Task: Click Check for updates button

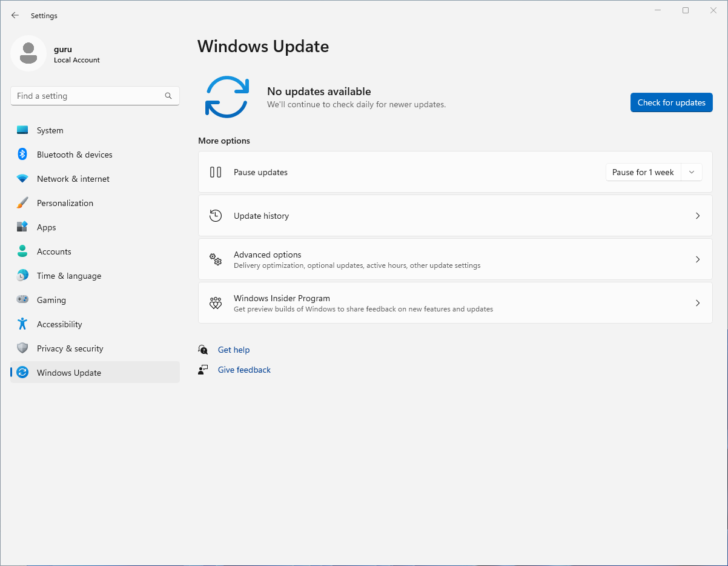Action: (671, 102)
